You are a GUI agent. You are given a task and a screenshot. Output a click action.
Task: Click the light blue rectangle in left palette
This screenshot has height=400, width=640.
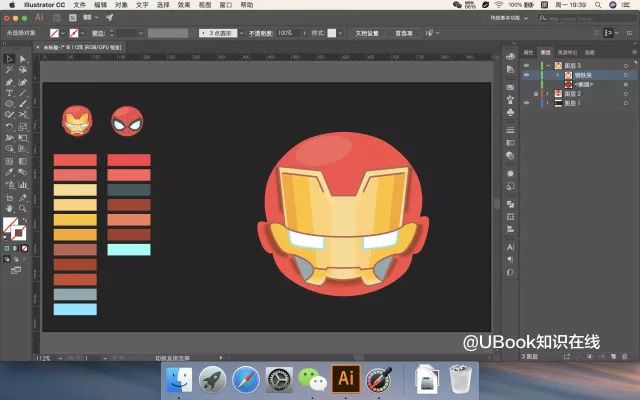[x=75, y=309]
